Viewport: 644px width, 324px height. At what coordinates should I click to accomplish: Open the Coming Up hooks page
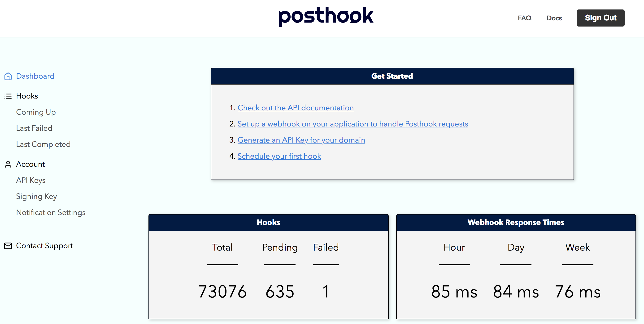pyautogui.click(x=36, y=112)
